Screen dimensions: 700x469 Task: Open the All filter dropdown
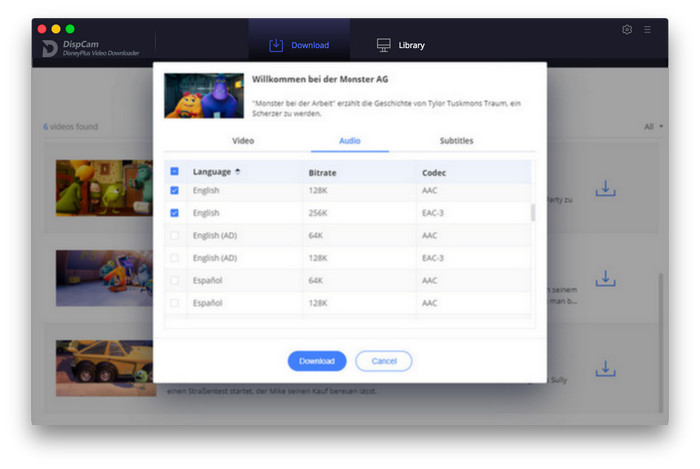[x=653, y=127]
